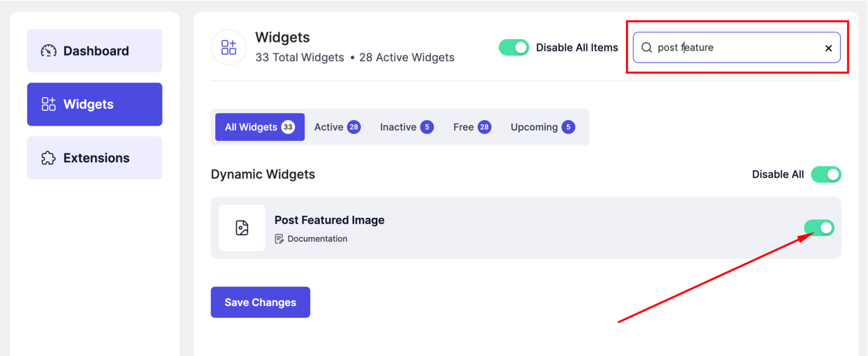
Task: Click the search magnifier icon
Action: (x=647, y=48)
